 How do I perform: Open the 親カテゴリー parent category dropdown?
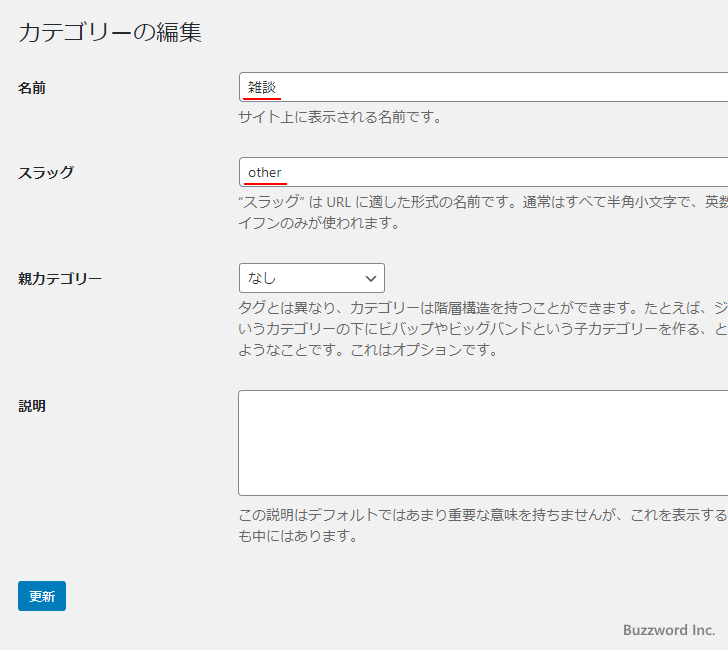pyautogui.click(x=311, y=278)
